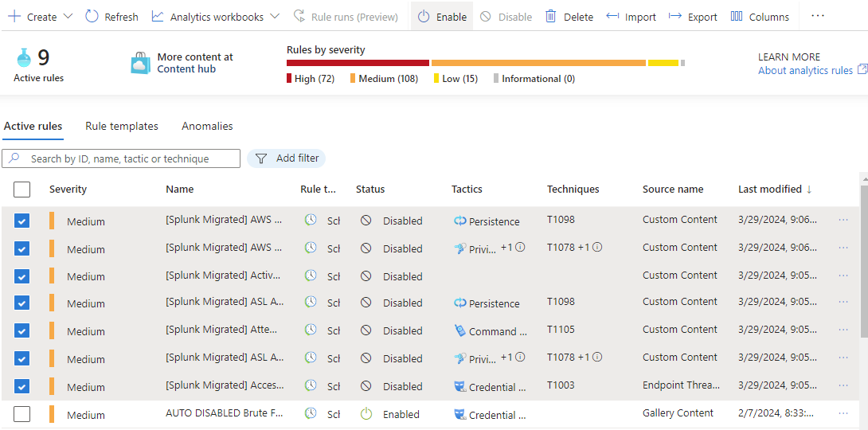This screenshot has width=868, height=430.
Task: Click the red High severity bar segment
Action: [358, 63]
